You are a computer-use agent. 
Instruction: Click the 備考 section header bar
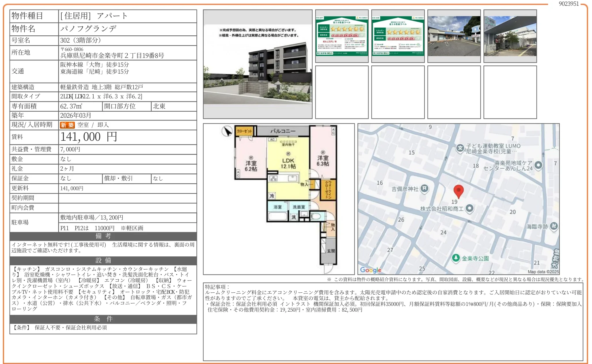(103, 236)
